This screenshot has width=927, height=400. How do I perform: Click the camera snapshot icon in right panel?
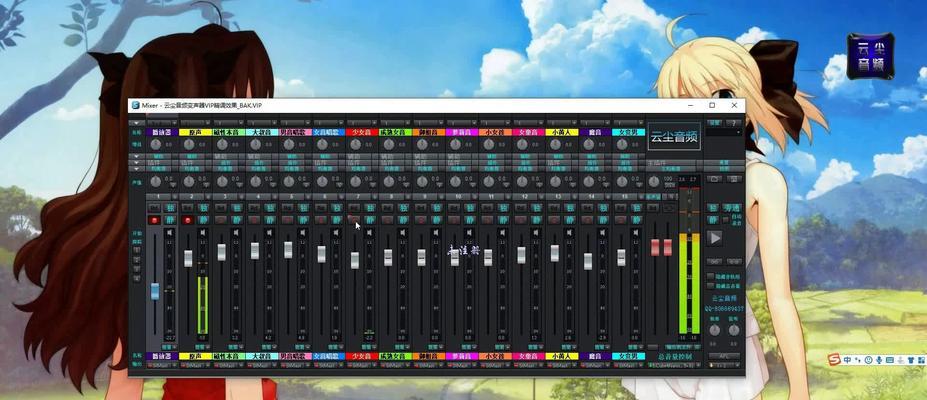pyautogui.click(x=715, y=179)
